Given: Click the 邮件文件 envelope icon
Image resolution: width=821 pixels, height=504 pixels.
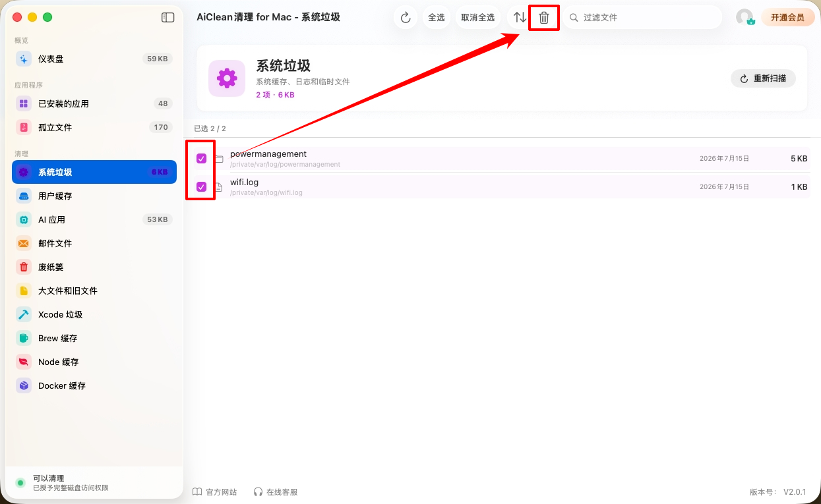Looking at the screenshot, I should click(x=24, y=243).
